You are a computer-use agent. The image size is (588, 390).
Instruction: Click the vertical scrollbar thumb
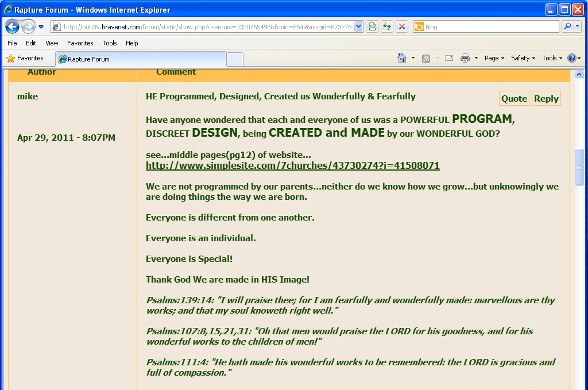tap(579, 167)
